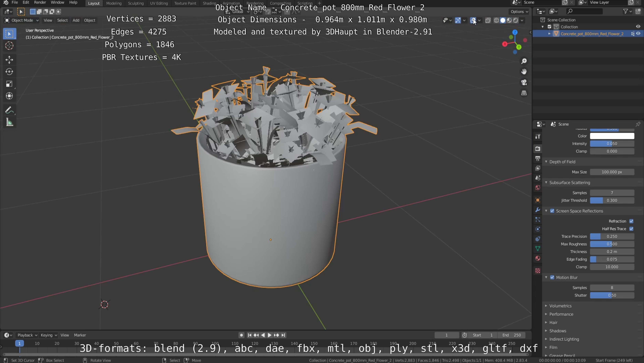Open the File menu
Screen dimensions: 644x363
pyautogui.click(x=14, y=3)
